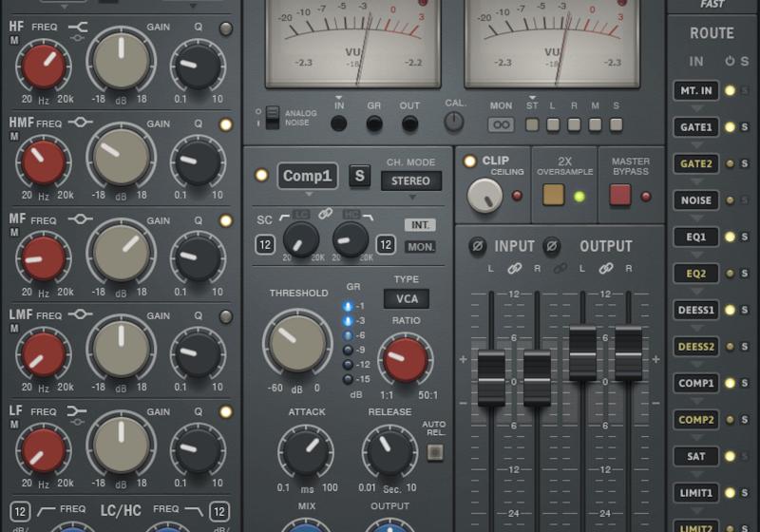
Task: Click HF band shelf filter shape icon
Action: 78,27
